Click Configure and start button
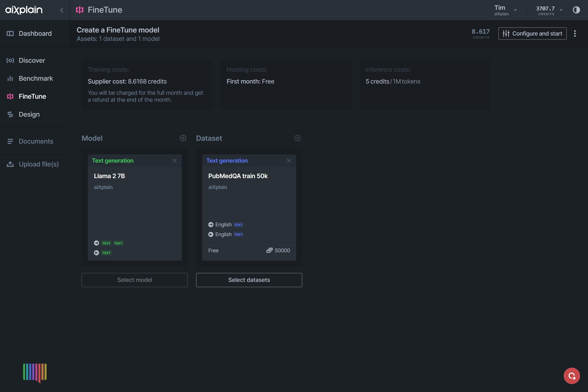The width and height of the screenshot is (588, 392). 532,34
